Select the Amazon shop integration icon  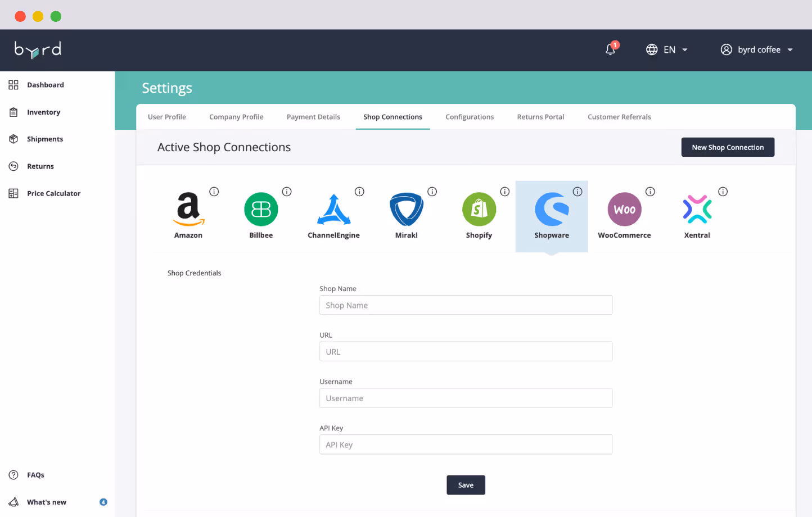tap(188, 208)
